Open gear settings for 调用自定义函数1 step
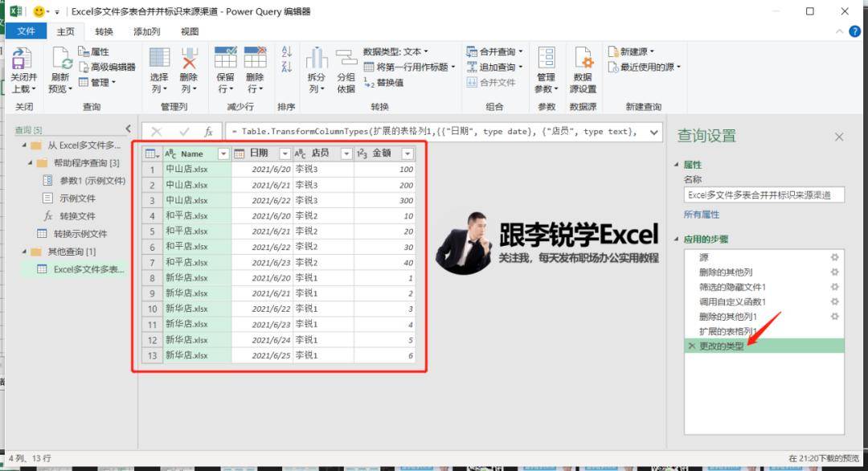 (x=834, y=302)
